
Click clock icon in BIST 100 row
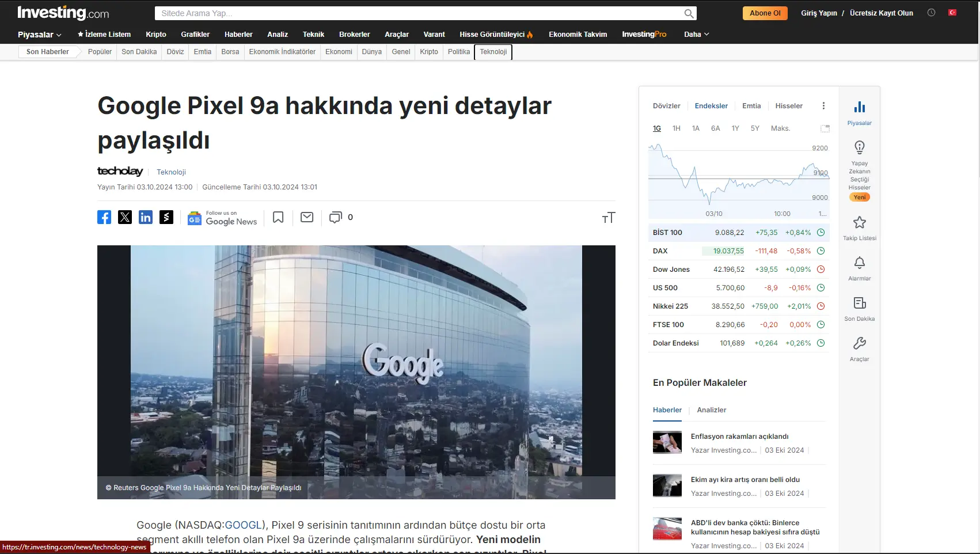pyautogui.click(x=821, y=233)
